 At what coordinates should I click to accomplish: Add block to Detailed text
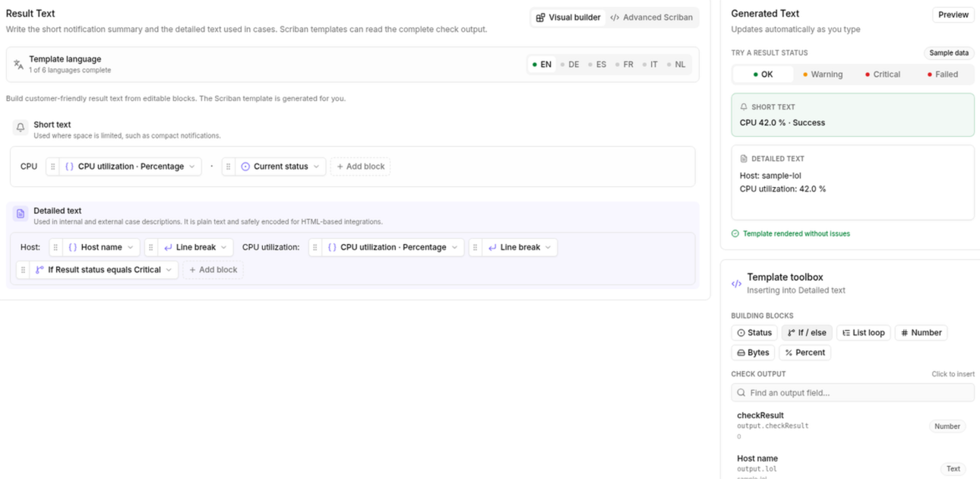pyautogui.click(x=213, y=270)
